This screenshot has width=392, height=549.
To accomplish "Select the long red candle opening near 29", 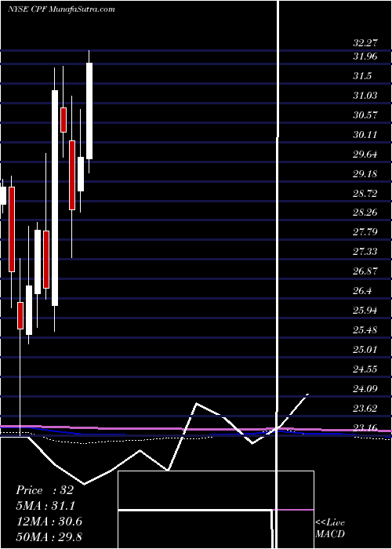I will click(x=12, y=229).
